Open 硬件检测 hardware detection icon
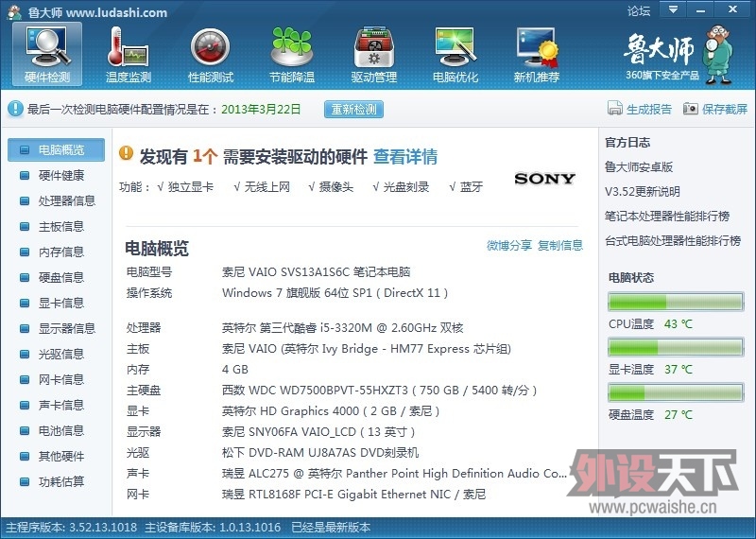 tap(47, 54)
